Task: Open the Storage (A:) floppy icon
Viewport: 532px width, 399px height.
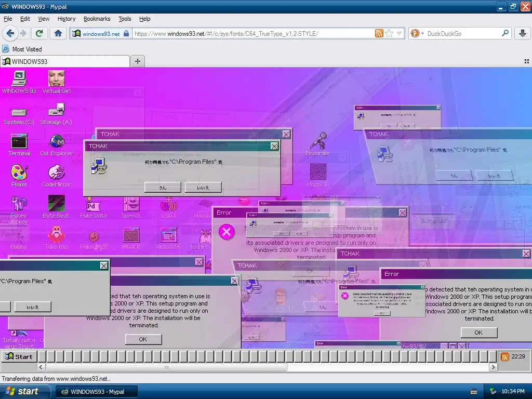Action: (56, 115)
